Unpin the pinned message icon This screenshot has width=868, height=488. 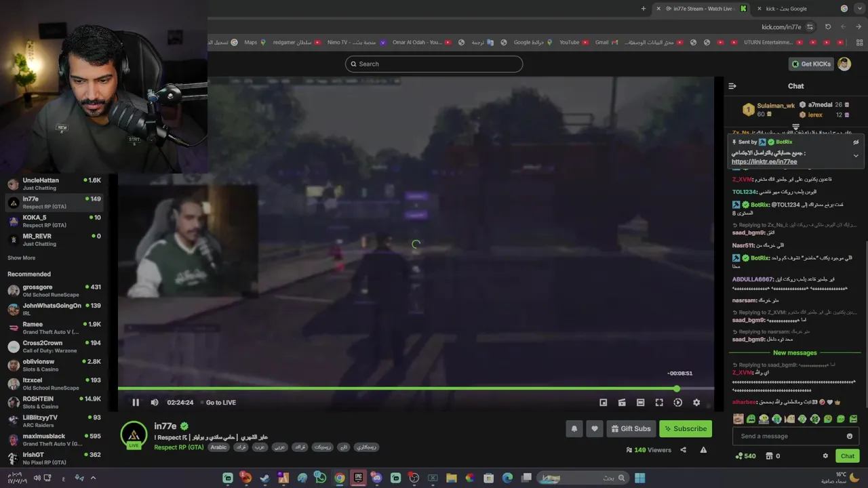pyautogui.click(x=856, y=142)
